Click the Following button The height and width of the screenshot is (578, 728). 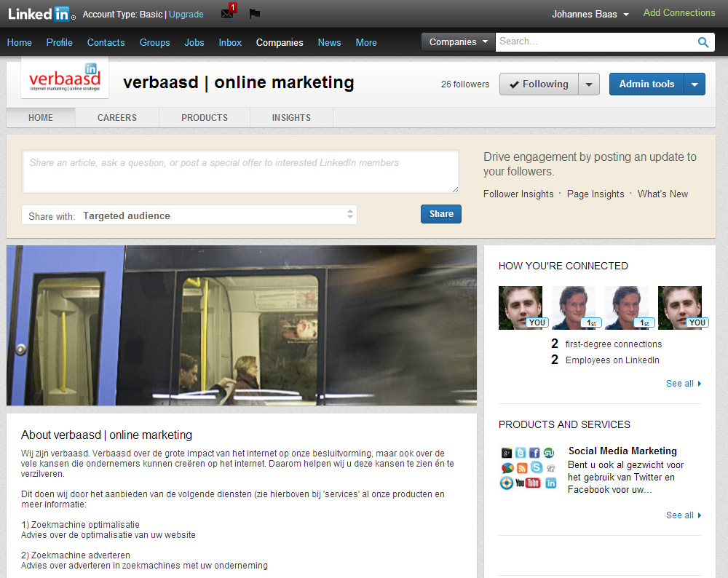pyautogui.click(x=539, y=84)
